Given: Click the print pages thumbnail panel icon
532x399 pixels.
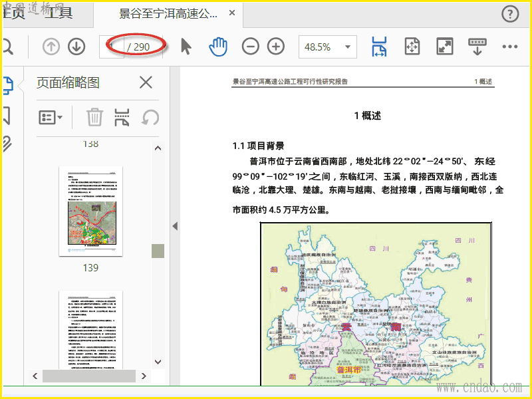Looking at the screenshot, I should point(122,118).
